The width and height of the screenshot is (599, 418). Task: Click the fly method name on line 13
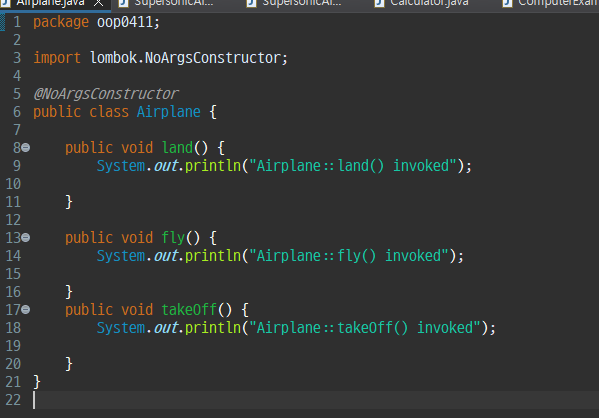pos(173,238)
